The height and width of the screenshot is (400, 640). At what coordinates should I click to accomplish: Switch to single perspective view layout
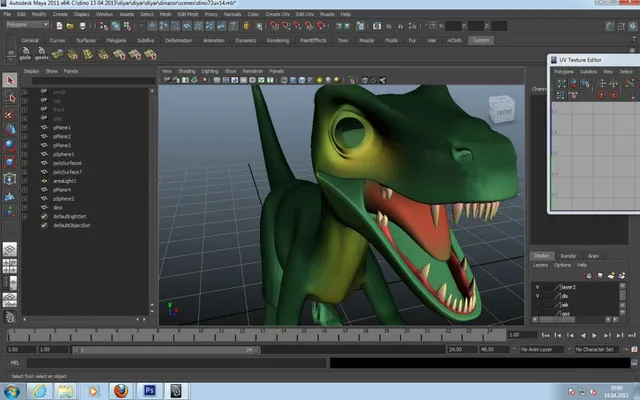click(x=10, y=249)
